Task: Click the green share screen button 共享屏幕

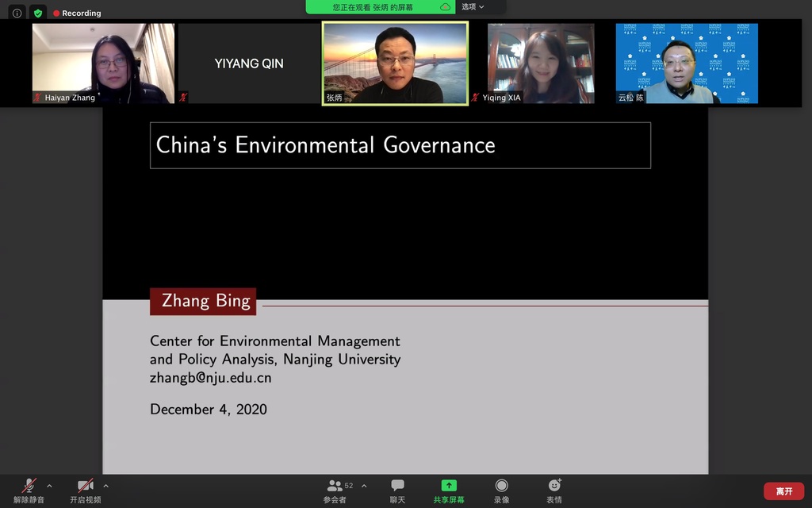Action: point(449,491)
